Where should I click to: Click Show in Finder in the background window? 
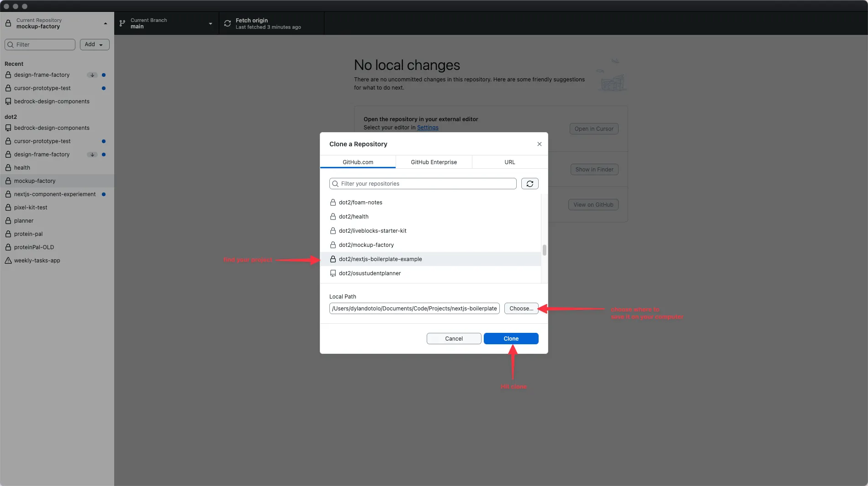pos(594,170)
